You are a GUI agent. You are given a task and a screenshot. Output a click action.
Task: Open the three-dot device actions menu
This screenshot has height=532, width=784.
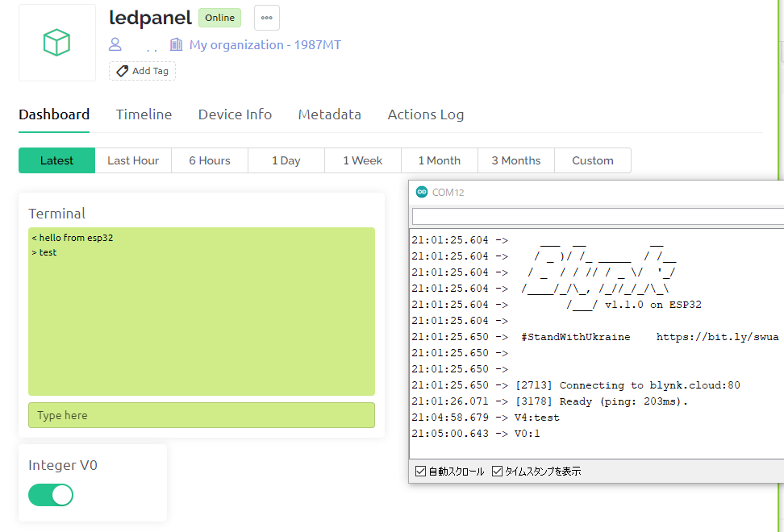coord(266,18)
